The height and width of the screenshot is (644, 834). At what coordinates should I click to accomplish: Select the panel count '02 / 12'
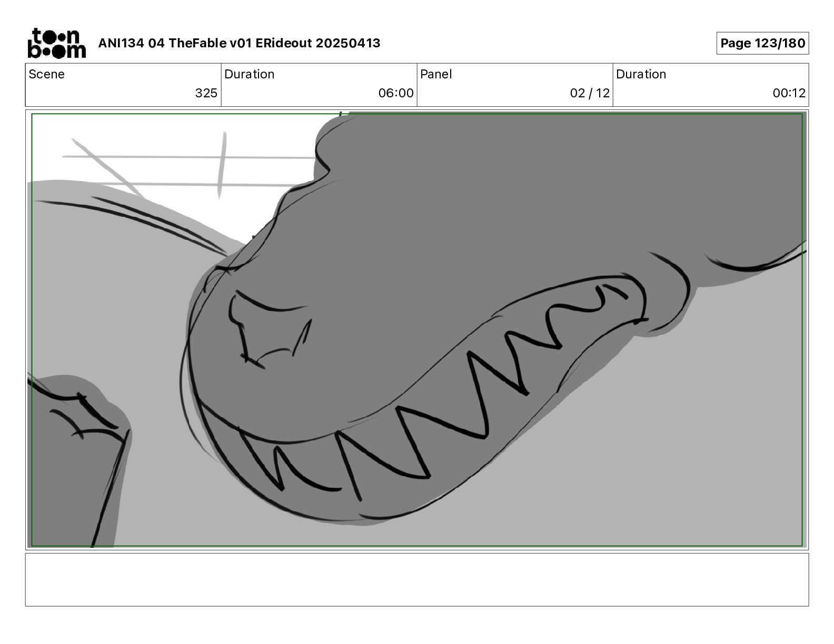(x=590, y=93)
